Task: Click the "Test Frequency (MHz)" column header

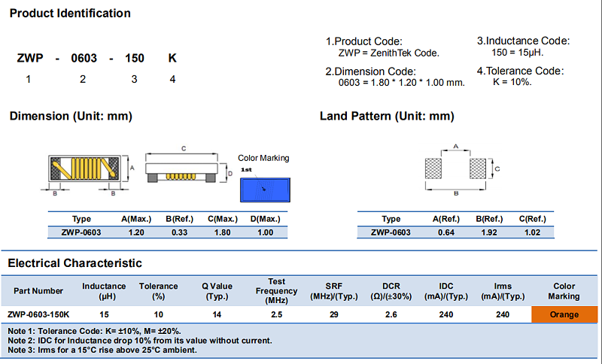Action: click(x=276, y=291)
